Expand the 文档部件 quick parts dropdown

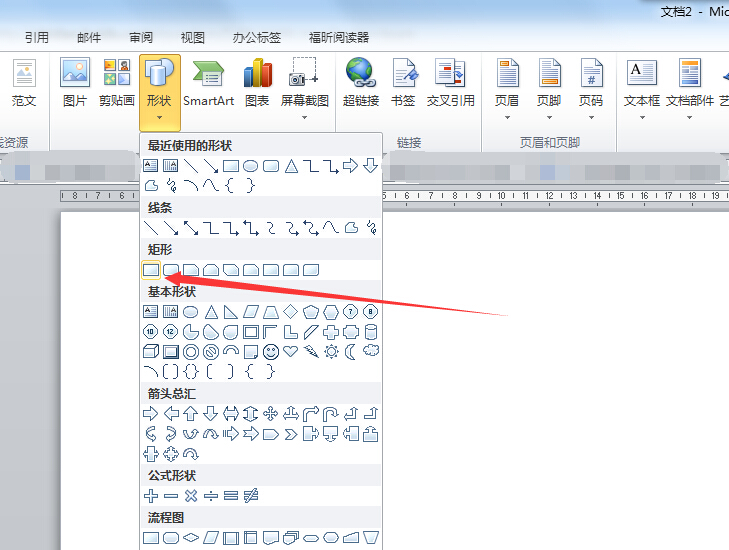tap(689, 118)
